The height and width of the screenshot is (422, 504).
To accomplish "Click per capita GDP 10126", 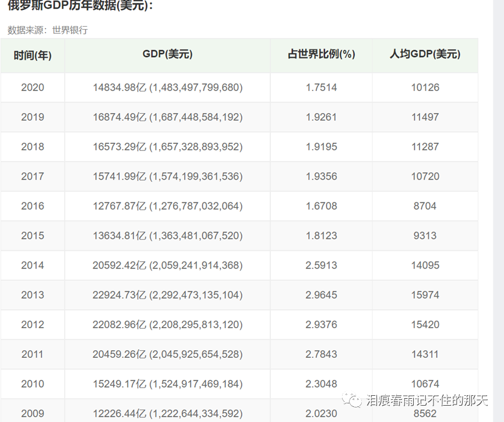I will (425, 87).
